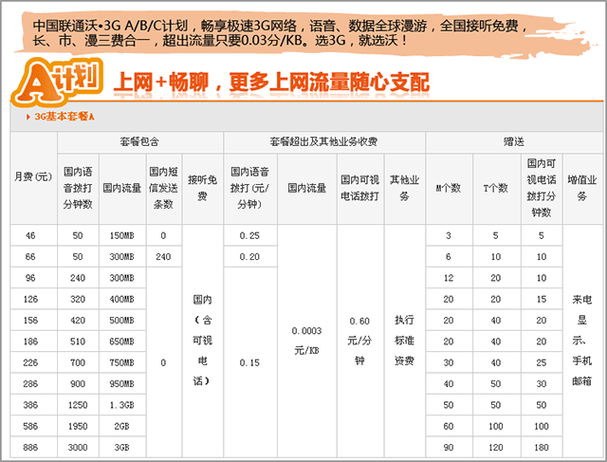Click the 1.3GB data cell
This screenshot has width=607, height=462.
pos(122,405)
